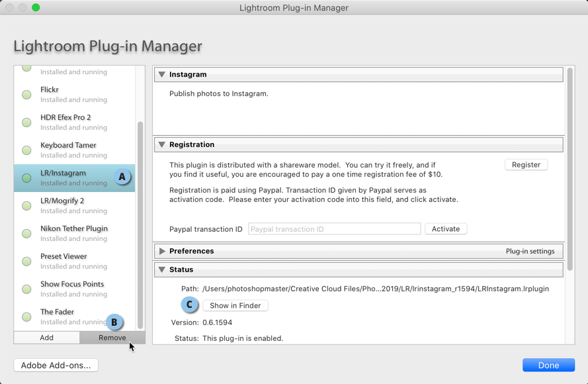Expand the Preferences section
Screen dimensions: 588x384
click(x=162, y=251)
